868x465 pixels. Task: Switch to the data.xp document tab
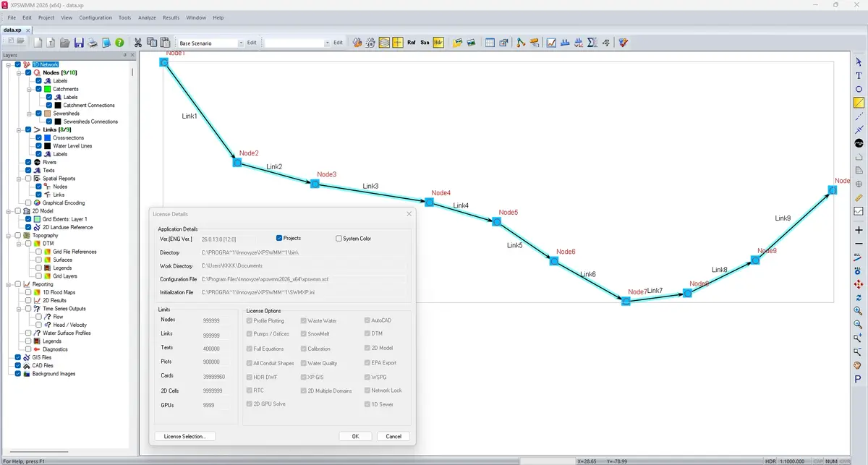[12, 30]
